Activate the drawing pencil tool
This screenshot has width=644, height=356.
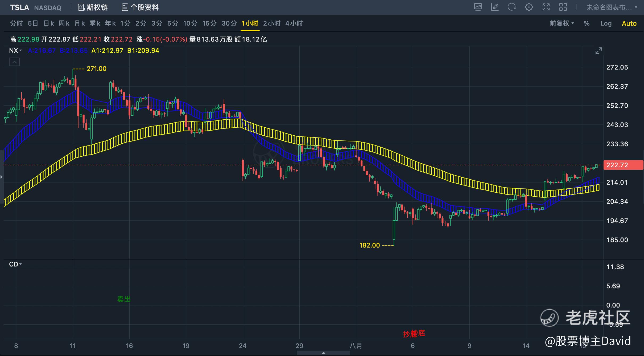click(495, 7)
